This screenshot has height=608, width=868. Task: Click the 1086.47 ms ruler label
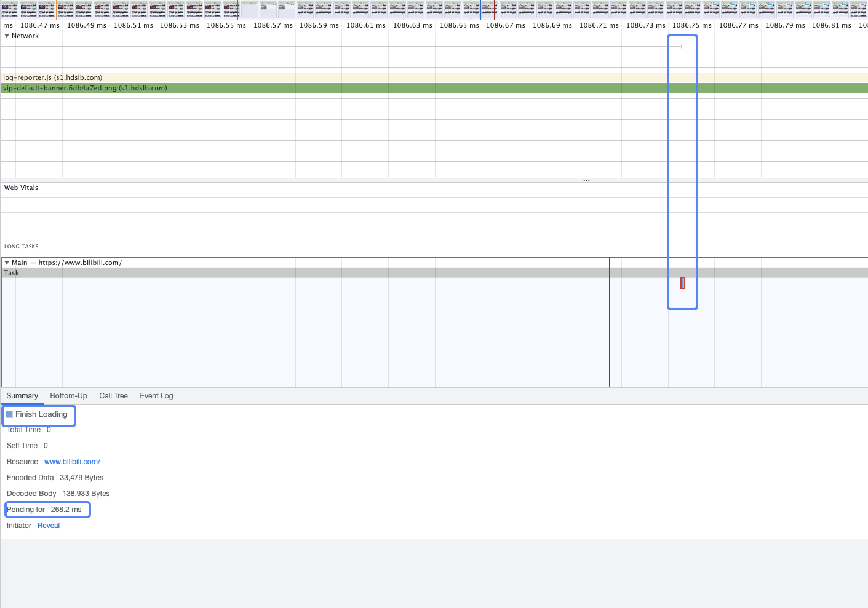[x=40, y=26]
